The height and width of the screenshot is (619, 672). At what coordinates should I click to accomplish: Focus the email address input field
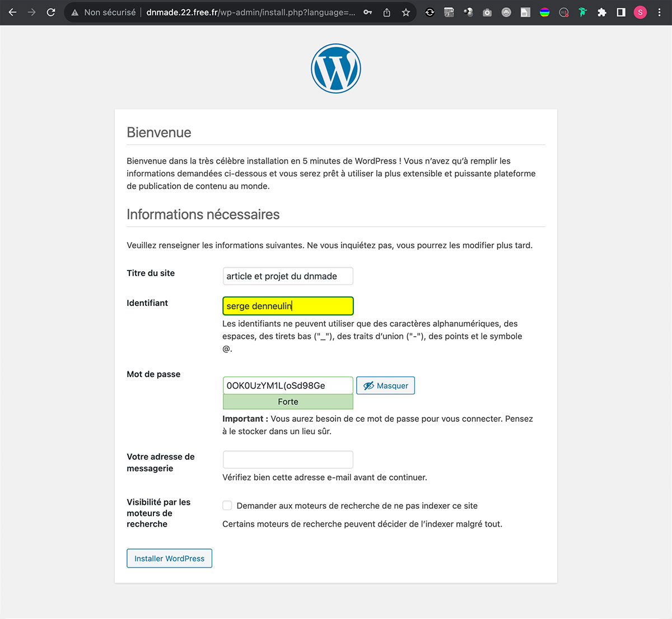[288, 460]
